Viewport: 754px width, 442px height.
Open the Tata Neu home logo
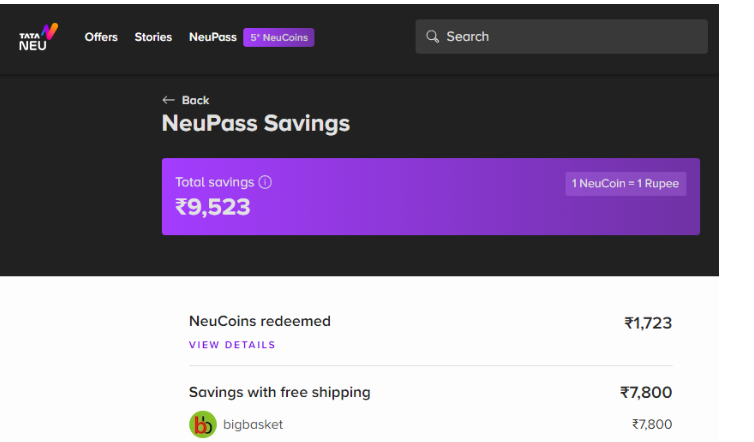pyautogui.click(x=38, y=37)
